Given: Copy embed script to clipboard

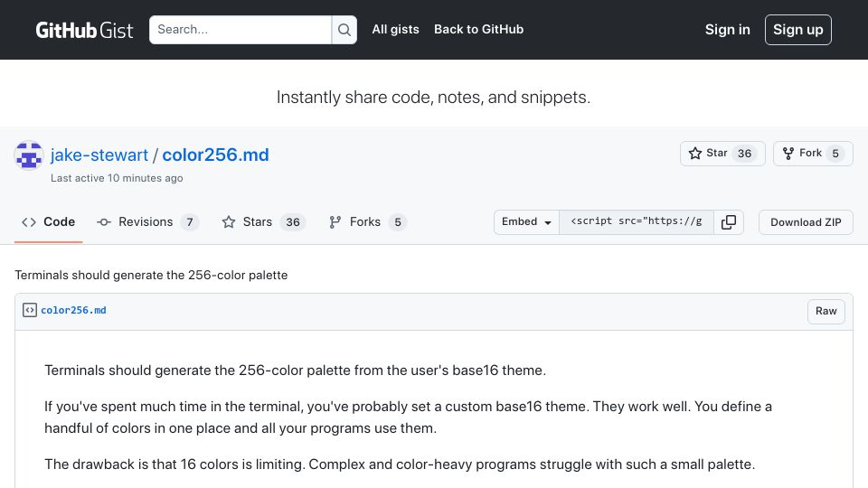Looking at the screenshot, I should 729,222.
